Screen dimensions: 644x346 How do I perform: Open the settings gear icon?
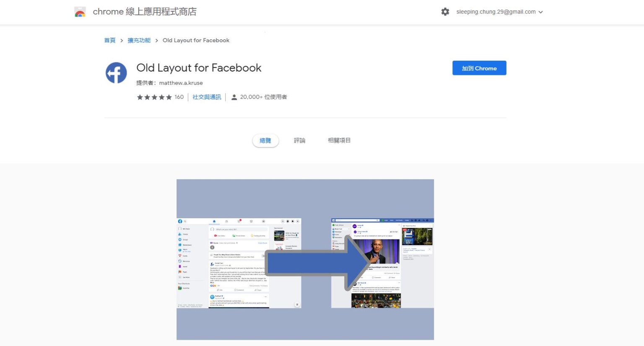[445, 12]
